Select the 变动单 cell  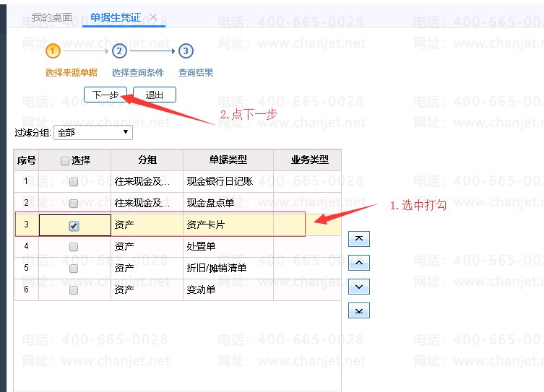(228, 289)
